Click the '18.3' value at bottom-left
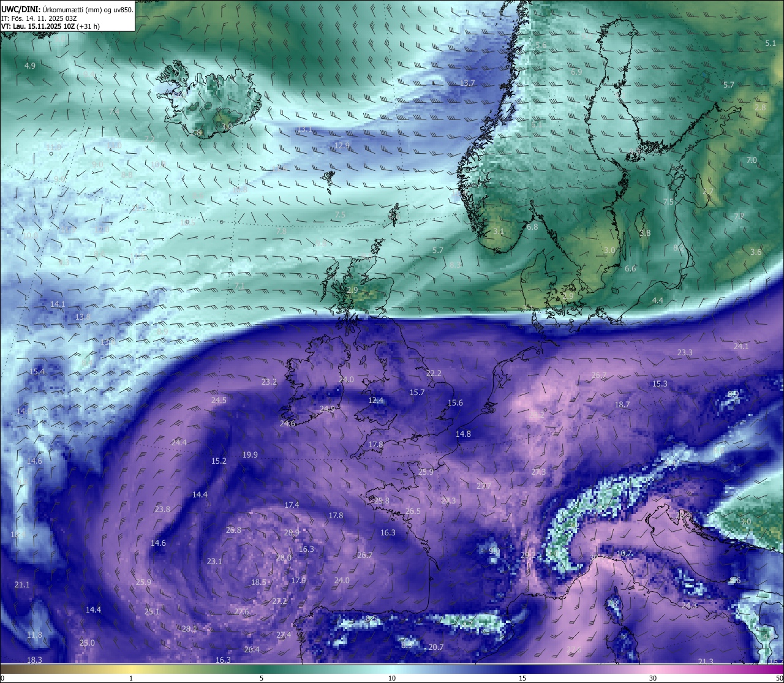The height and width of the screenshot is (683, 784). 34,660
